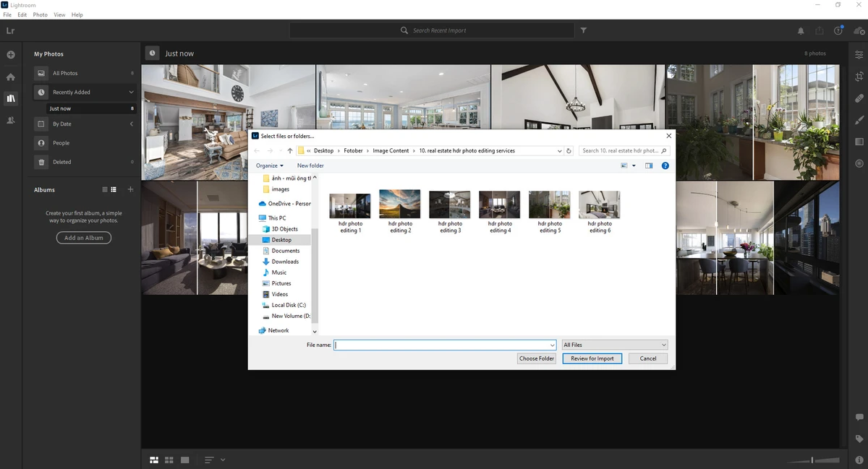
Task: Expand the Organize dropdown in dialog
Action: pos(270,165)
